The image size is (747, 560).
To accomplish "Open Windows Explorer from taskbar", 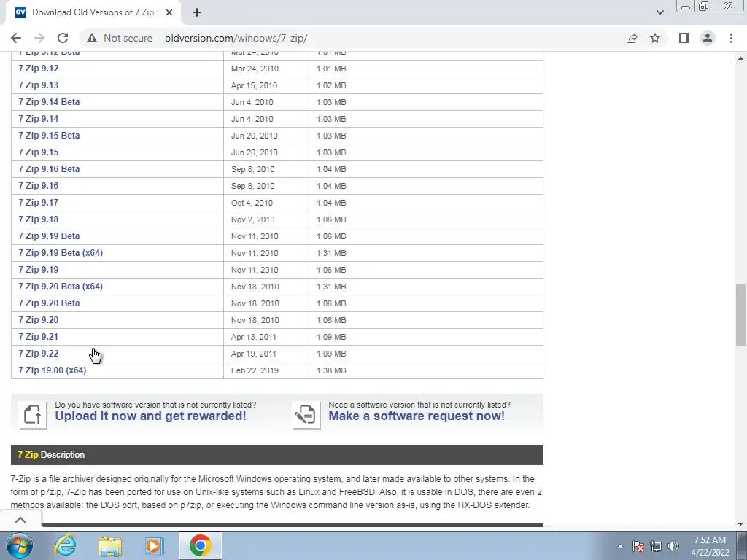I will click(x=110, y=545).
